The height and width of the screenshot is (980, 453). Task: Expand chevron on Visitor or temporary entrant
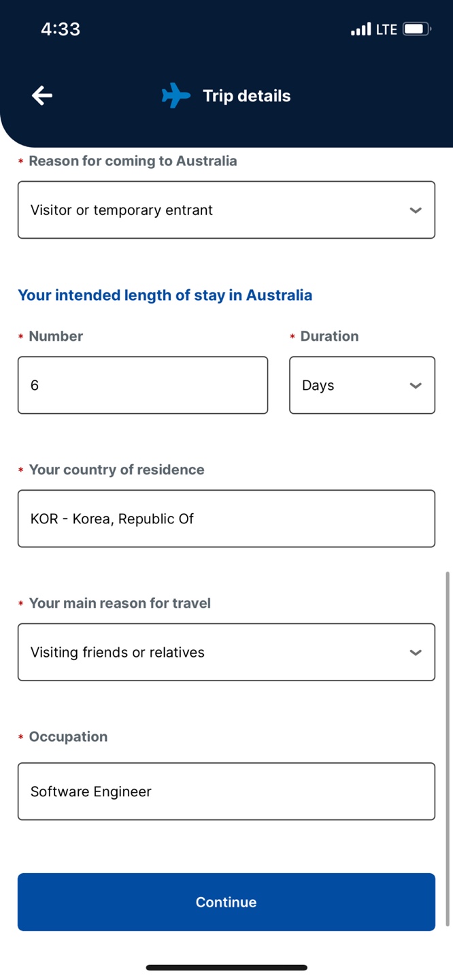(x=416, y=210)
